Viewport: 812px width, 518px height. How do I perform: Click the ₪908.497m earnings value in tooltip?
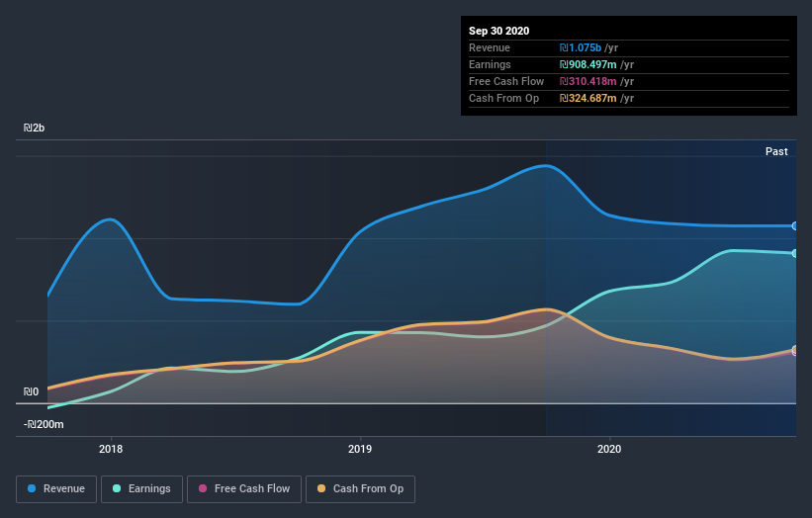click(x=587, y=64)
